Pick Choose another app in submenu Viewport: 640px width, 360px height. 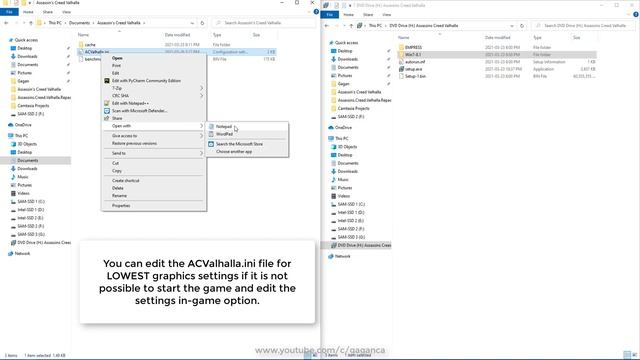click(234, 151)
